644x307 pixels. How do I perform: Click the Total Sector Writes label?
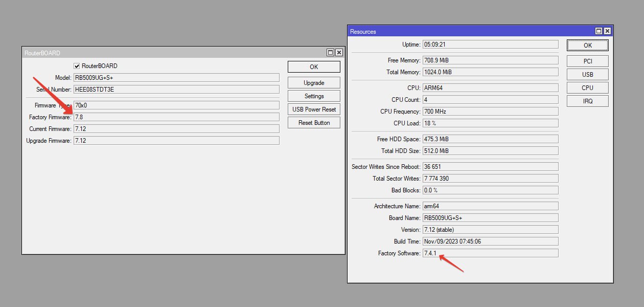pyautogui.click(x=397, y=179)
